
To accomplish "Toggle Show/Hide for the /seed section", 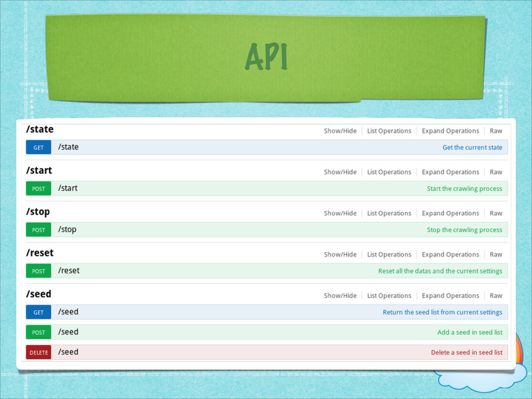I will coord(340,296).
